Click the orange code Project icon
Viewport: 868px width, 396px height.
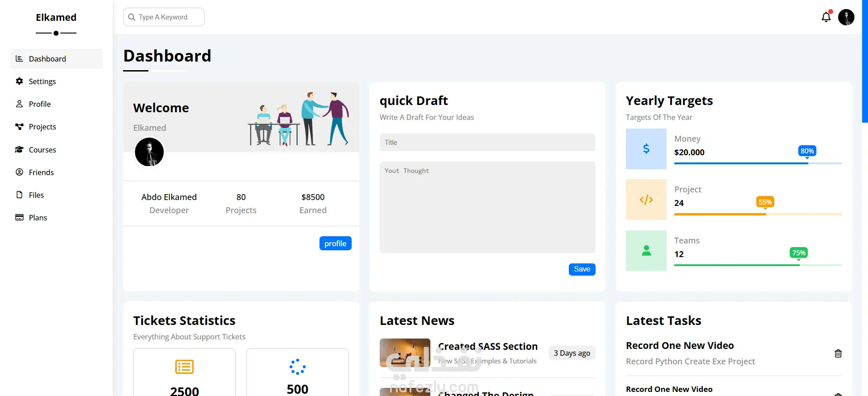(x=646, y=200)
